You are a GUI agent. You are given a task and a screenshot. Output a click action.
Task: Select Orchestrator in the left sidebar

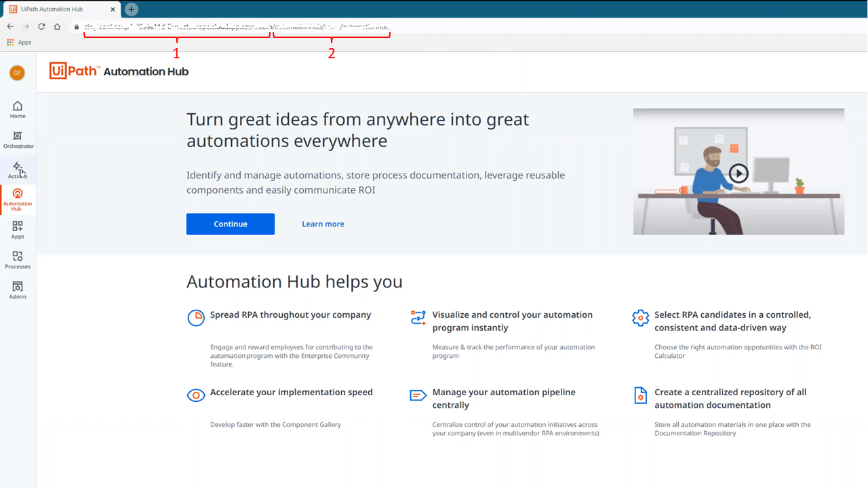click(x=17, y=139)
